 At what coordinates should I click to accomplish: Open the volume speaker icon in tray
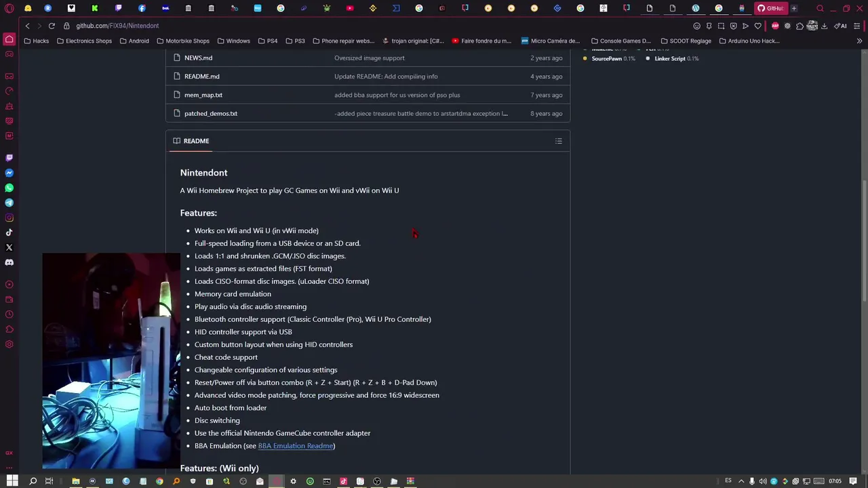point(763,481)
